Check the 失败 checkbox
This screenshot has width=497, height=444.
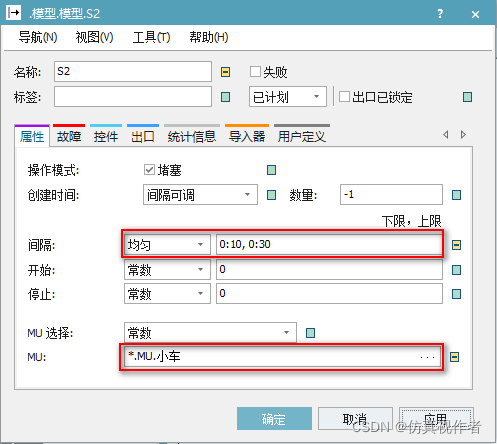[x=255, y=71]
